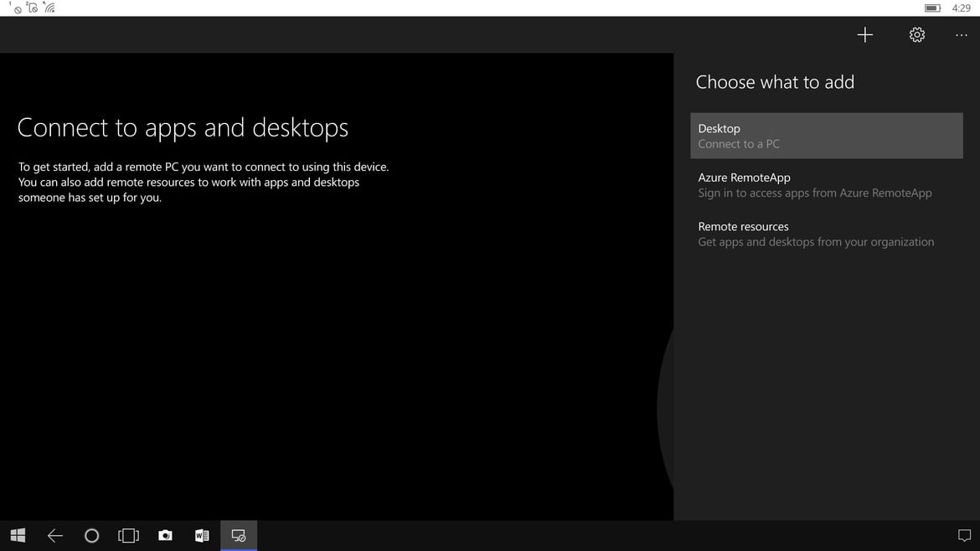The width and height of the screenshot is (980, 551).
Task: Click the 4:29 clock in the status bar
Action: click(x=962, y=8)
